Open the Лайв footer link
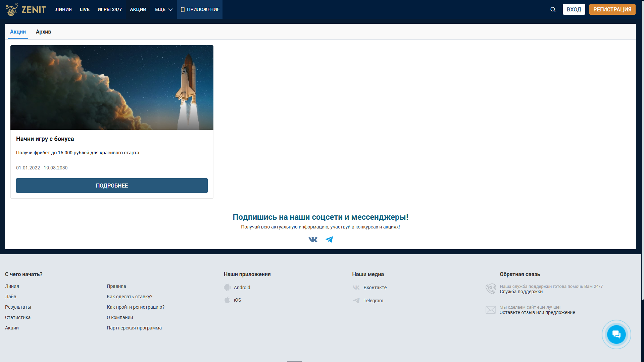 click(11, 297)
